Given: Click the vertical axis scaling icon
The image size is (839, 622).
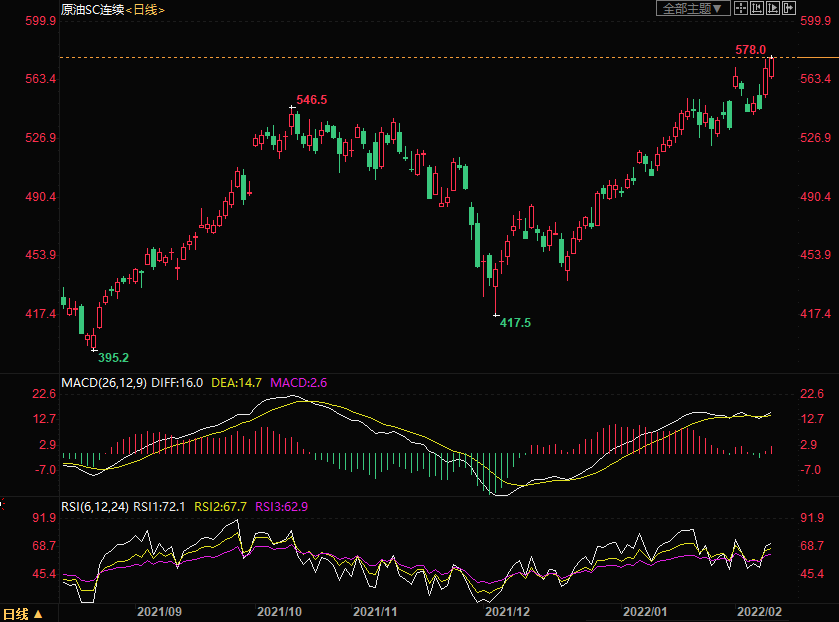Looking at the screenshot, I should (x=757, y=9).
